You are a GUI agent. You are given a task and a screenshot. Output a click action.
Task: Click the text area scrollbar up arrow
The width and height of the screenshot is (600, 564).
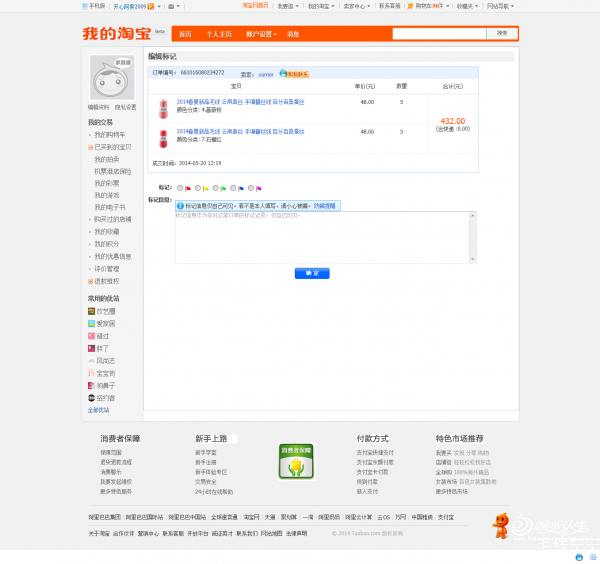[473, 215]
